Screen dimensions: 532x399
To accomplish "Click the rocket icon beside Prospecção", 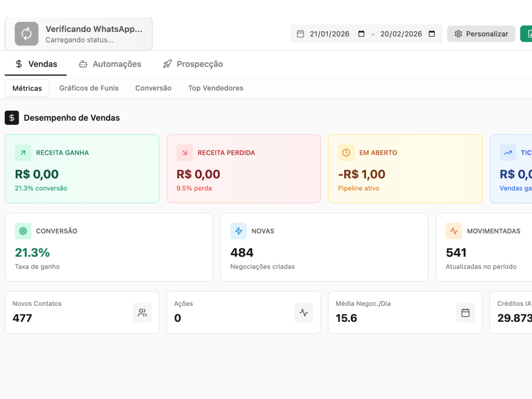I will click(167, 64).
